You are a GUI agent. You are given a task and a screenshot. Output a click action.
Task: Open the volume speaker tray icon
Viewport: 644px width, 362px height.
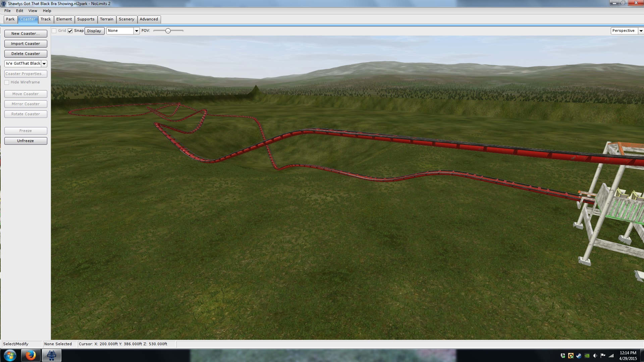pyautogui.click(x=595, y=356)
